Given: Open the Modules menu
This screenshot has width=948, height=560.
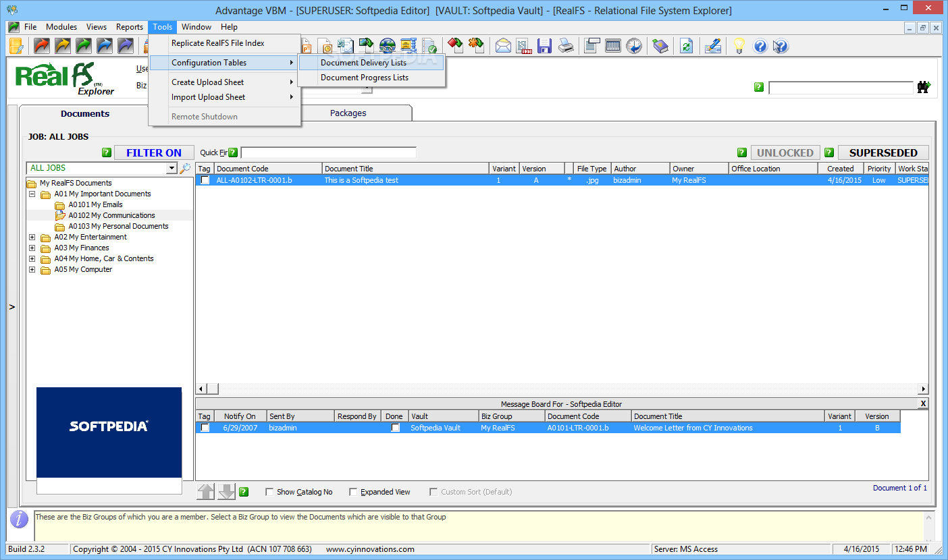Looking at the screenshot, I should click(x=61, y=27).
